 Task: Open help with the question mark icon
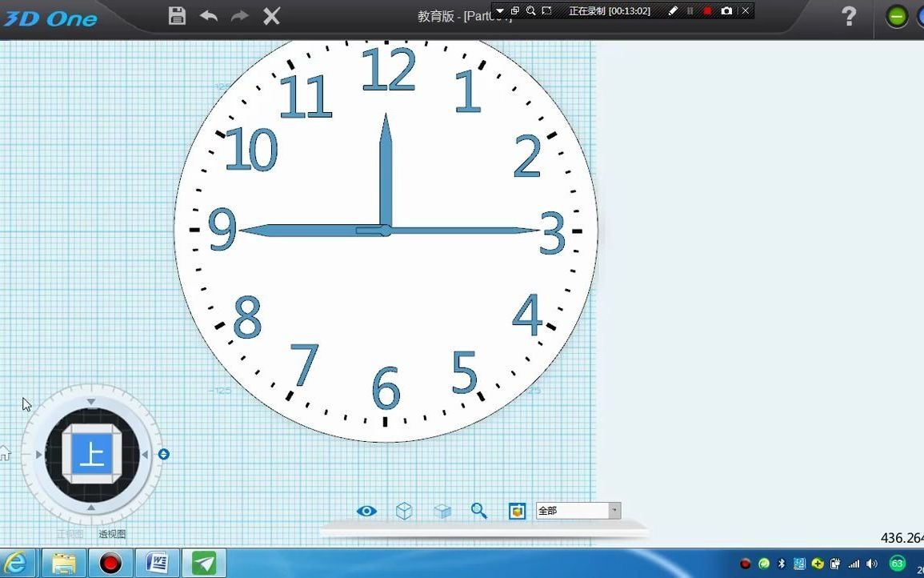point(849,16)
